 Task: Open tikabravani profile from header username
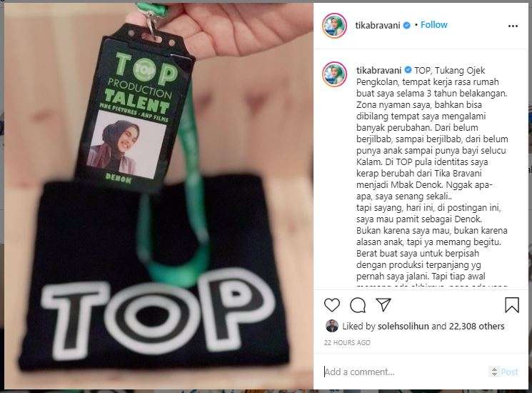click(378, 25)
